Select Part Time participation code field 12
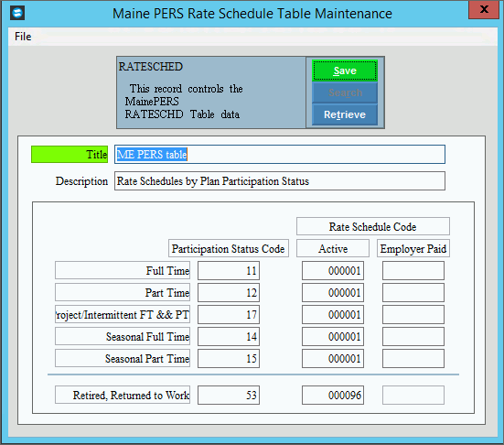Screen dimensions: 504x445 [x=229, y=292]
